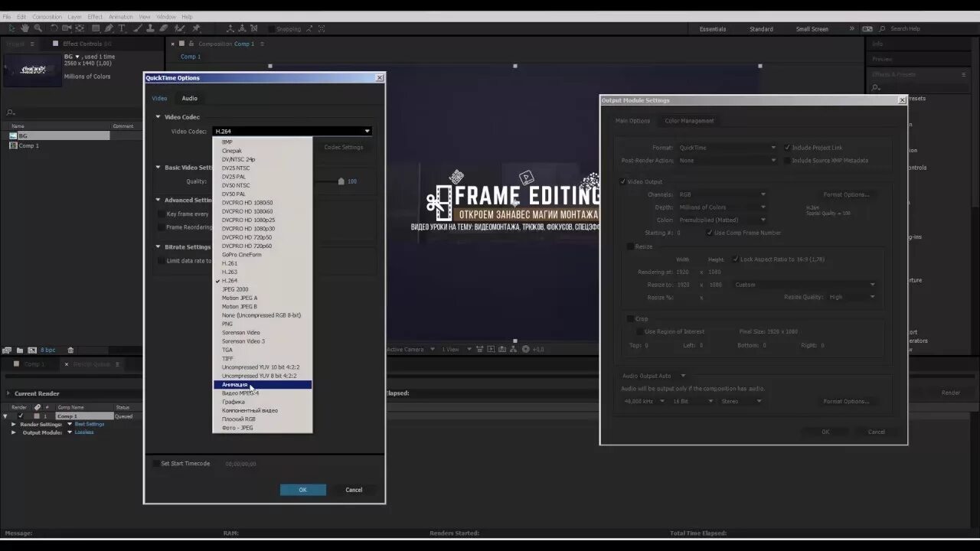This screenshot has height=551, width=980.
Task: Collapse the Advanced Settings section
Action: [158, 201]
